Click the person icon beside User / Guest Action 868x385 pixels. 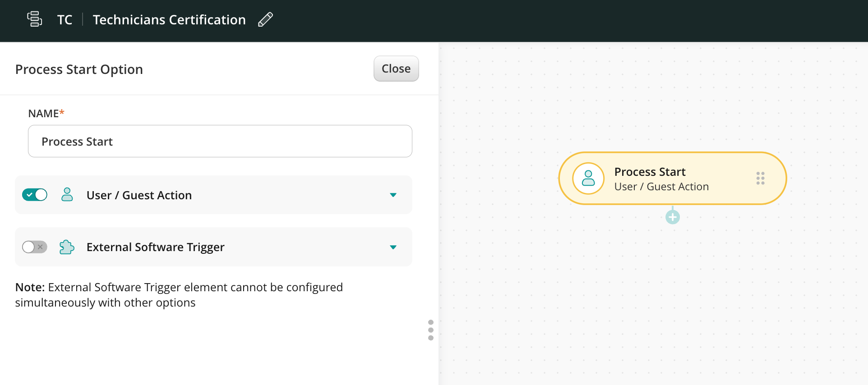[67, 195]
